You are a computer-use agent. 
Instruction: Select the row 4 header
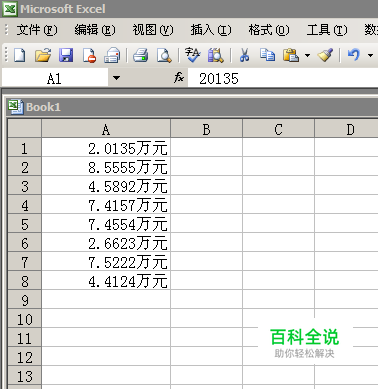[x=25, y=204]
